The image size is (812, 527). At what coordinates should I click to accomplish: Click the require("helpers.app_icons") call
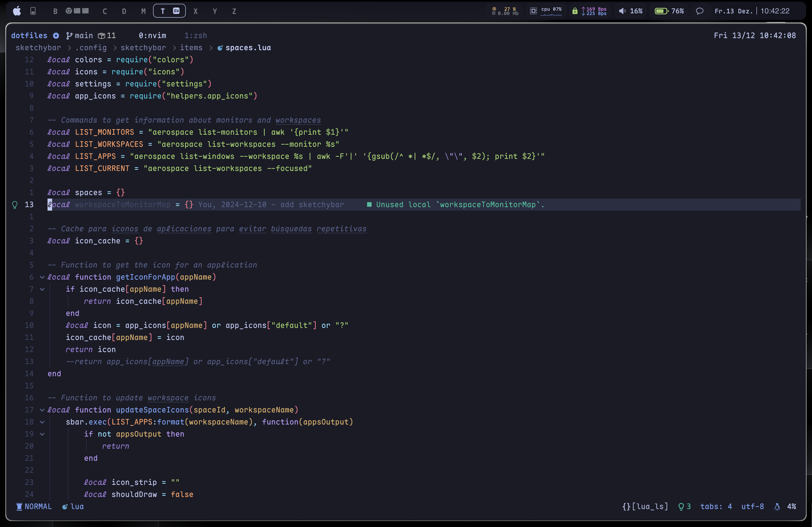point(193,96)
